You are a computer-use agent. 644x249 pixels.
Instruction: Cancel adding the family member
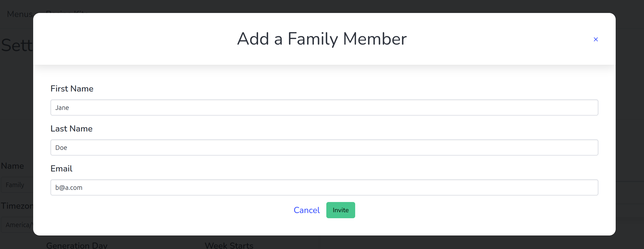coord(307,210)
